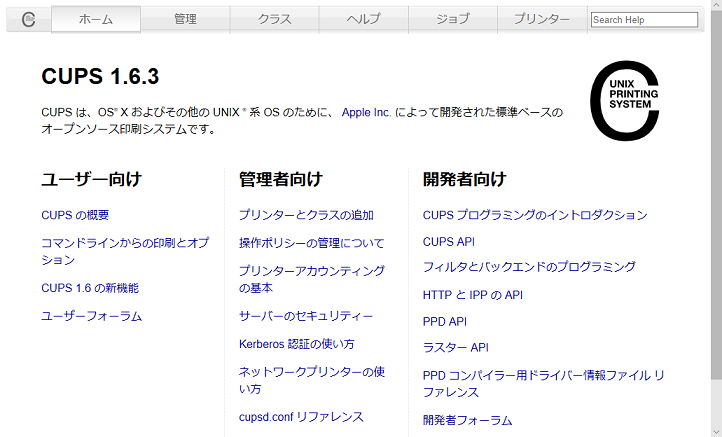Focus the Search Help input field
The width and height of the screenshot is (722, 437).
coord(644,20)
